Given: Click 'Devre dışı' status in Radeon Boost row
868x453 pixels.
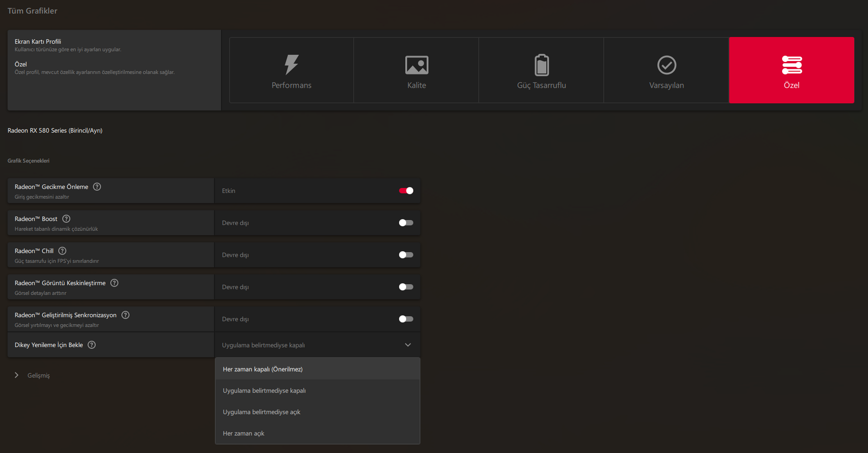Looking at the screenshot, I should 236,223.
